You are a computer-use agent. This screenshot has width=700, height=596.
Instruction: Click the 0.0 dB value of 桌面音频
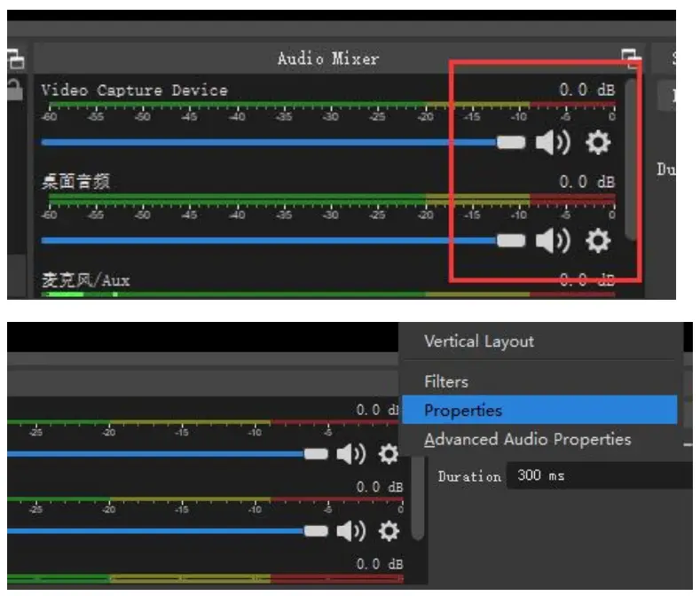point(587,182)
